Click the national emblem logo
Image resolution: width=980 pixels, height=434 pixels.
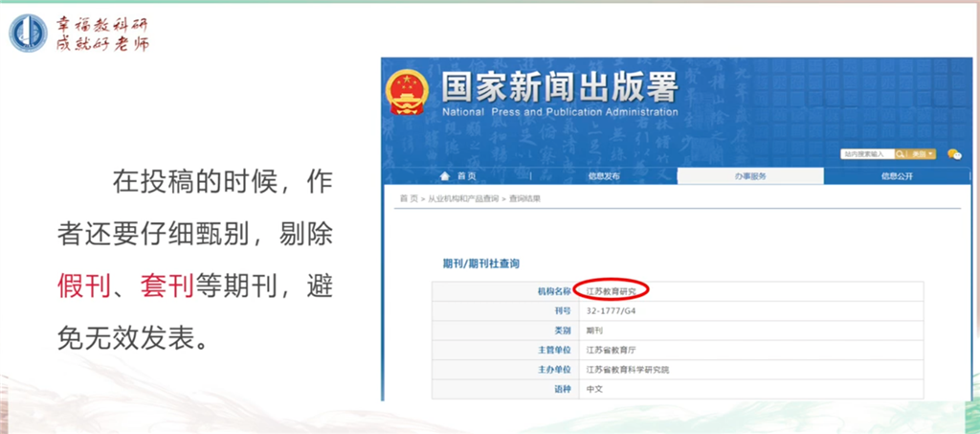[x=407, y=91]
